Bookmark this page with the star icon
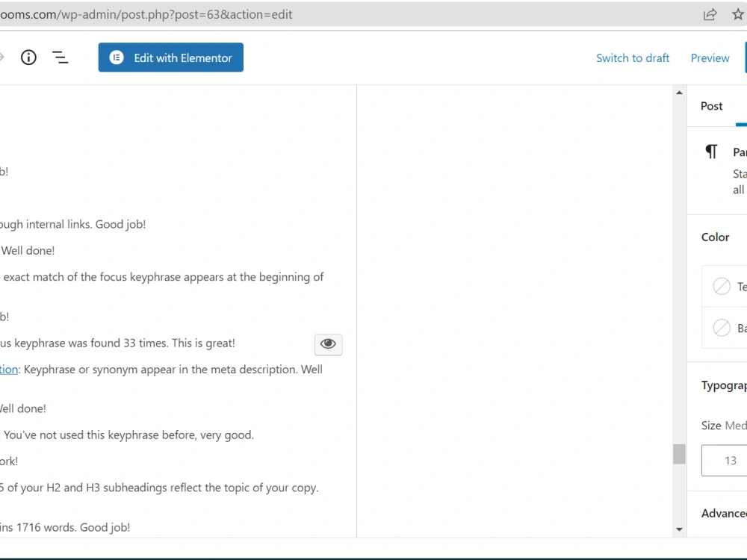The image size is (747, 560). pos(738,15)
